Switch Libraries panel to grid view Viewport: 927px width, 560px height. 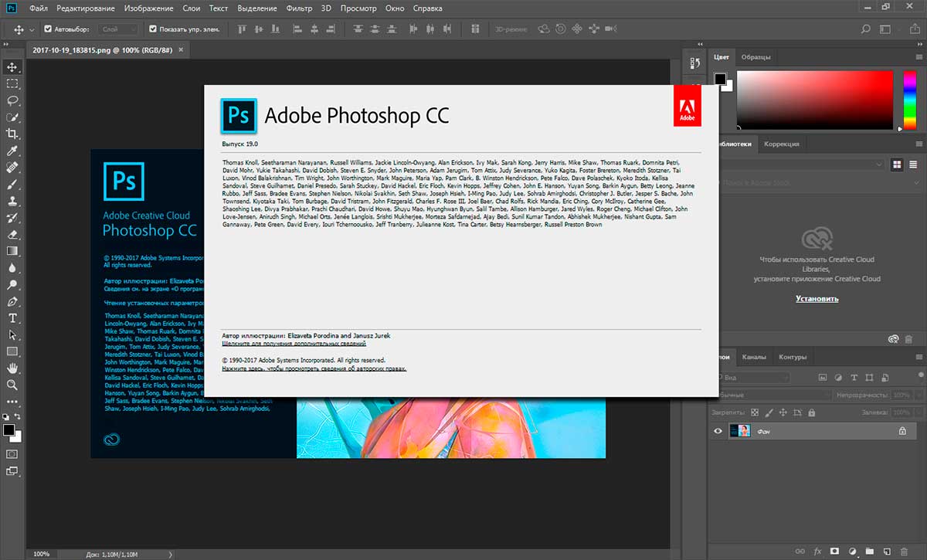pyautogui.click(x=898, y=165)
